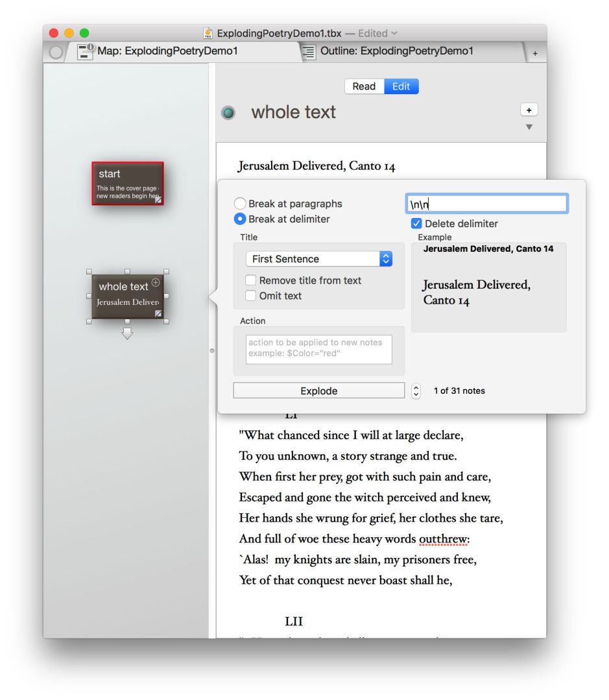Click the plus icon on the whole text note
The image size is (609, 700).
click(x=156, y=282)
